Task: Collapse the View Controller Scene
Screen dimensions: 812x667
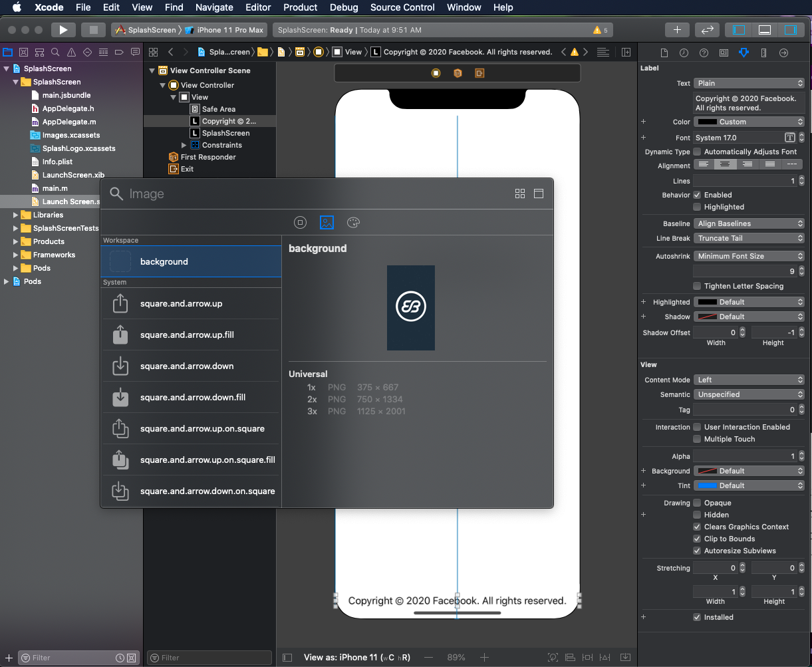Action: (x=152, y=70)
